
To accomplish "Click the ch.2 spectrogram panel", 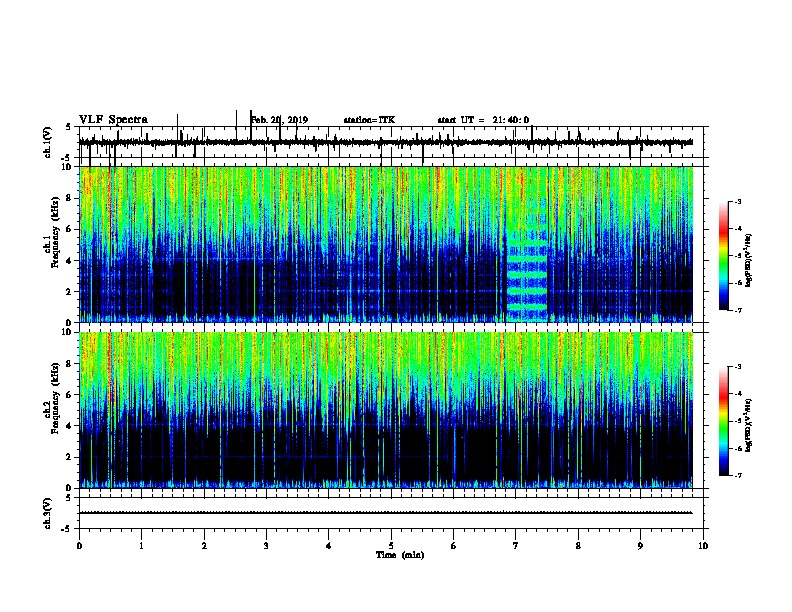I will click(x=385, y=410).
